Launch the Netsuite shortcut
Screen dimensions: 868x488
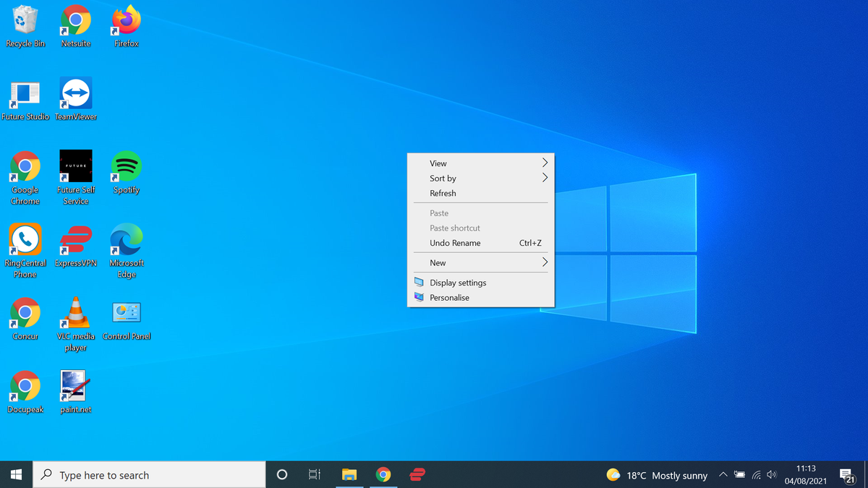(x=75, y=22)
